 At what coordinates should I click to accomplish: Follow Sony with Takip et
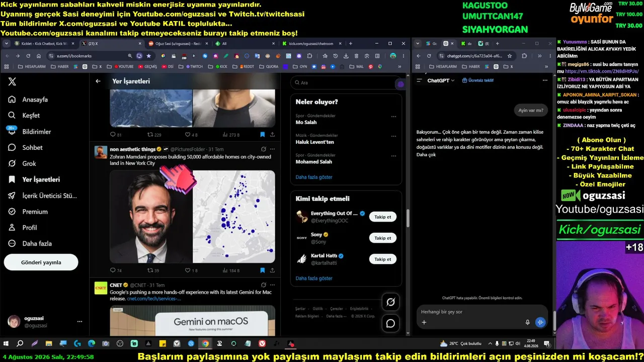383,238
